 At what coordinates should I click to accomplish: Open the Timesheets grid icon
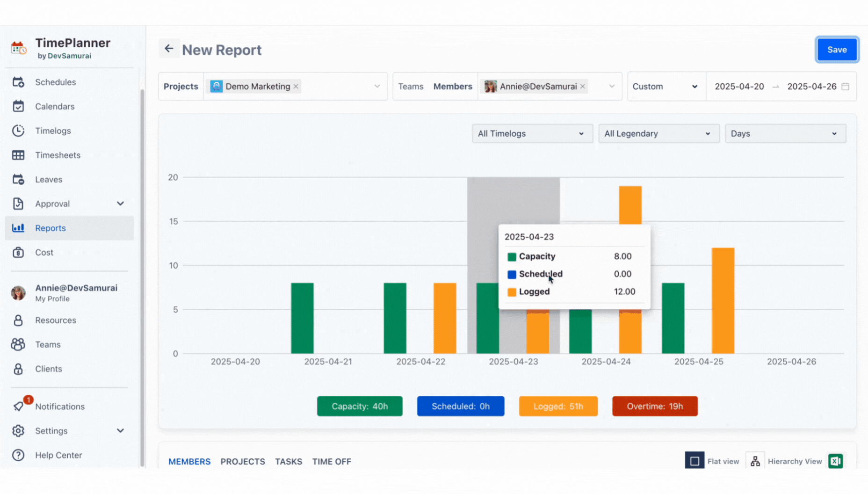[x=18, y=155]
